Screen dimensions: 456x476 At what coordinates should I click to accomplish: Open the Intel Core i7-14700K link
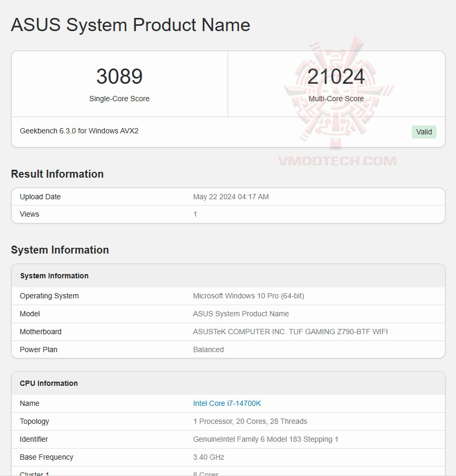227,403
